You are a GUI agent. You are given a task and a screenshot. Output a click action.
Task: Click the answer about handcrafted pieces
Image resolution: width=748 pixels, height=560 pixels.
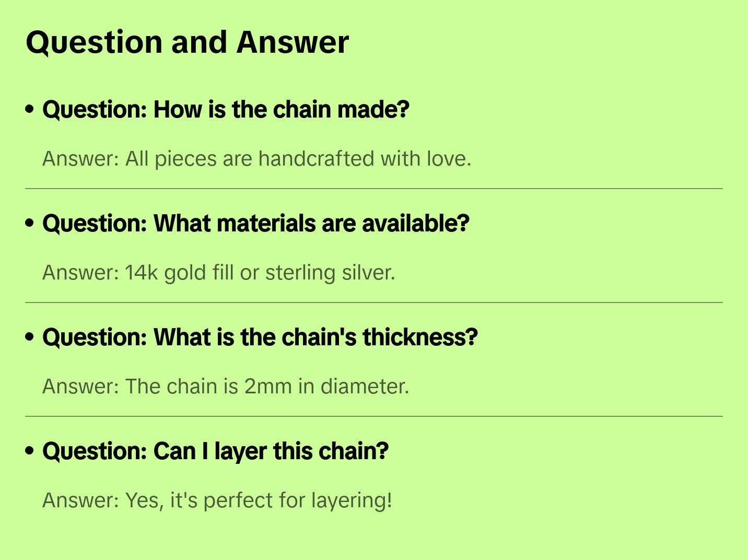[x=256, y=159]
